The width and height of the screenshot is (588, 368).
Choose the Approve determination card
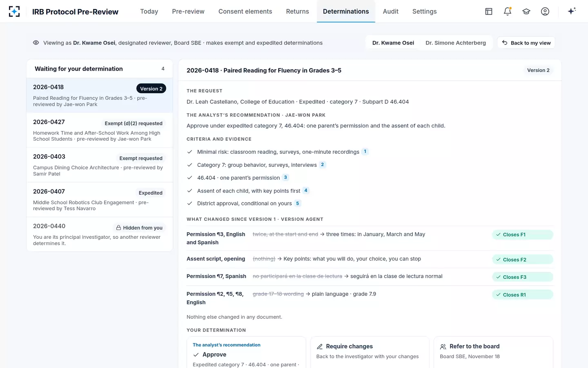tap(246, 352)
